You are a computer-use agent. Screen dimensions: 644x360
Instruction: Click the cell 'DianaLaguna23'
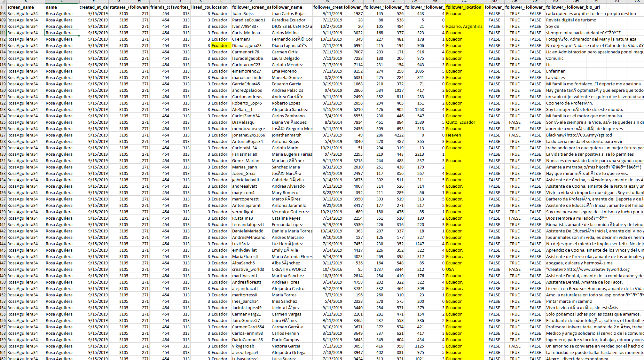251,45
